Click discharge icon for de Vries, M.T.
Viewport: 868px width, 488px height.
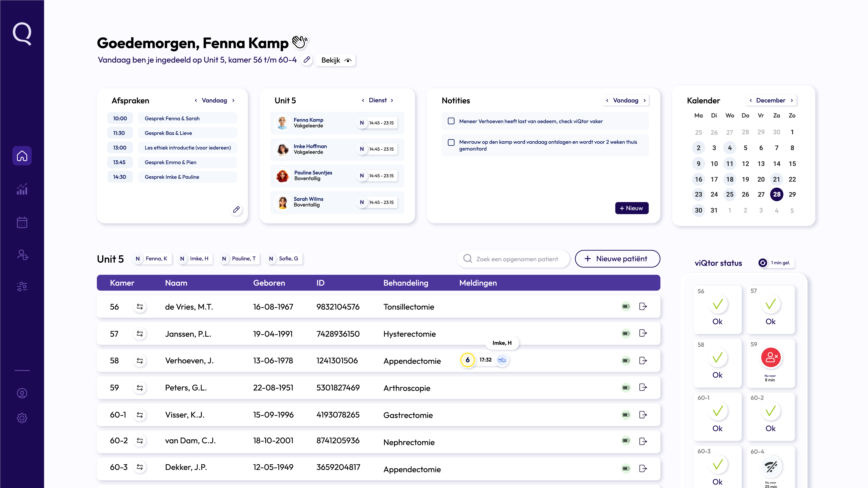pyautogui.click(x=643, y=306)
